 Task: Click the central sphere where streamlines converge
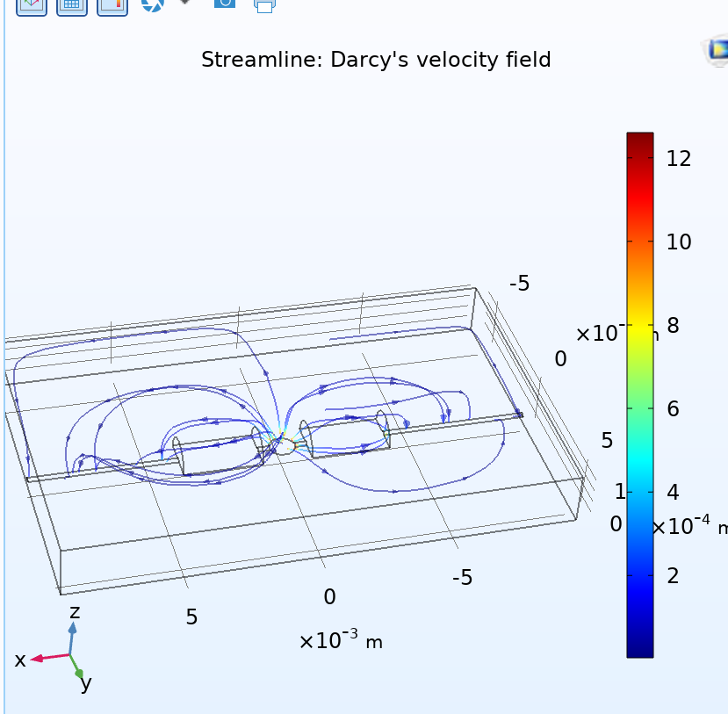point(285,444)
